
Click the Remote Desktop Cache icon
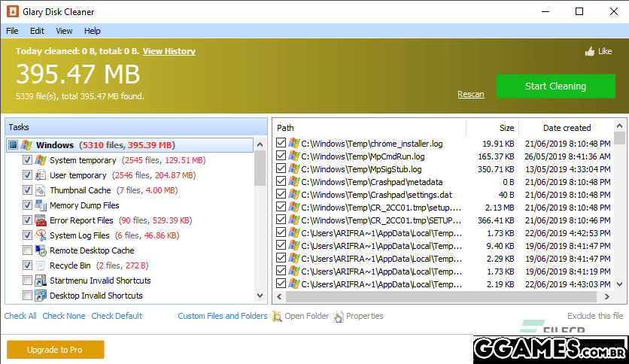click(x=41, y=250)
